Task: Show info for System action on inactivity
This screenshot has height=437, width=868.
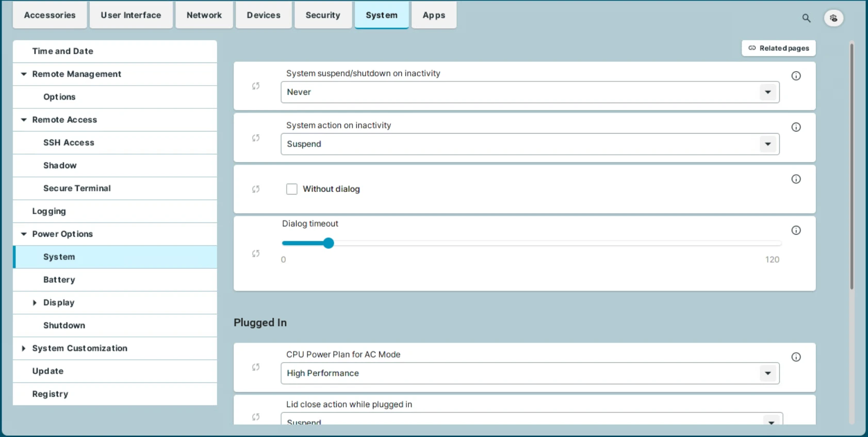Action: [796, 127]
